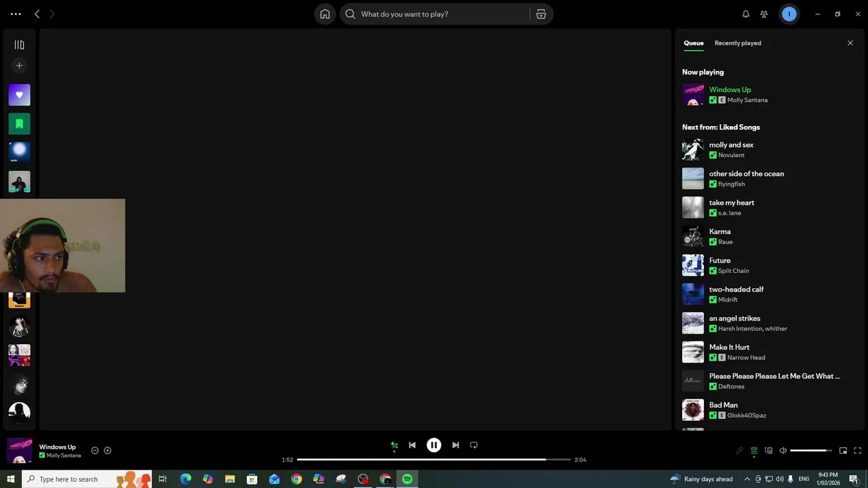Enter full screen mode
This screenshot has height=488, width=868.
[858, 451]
